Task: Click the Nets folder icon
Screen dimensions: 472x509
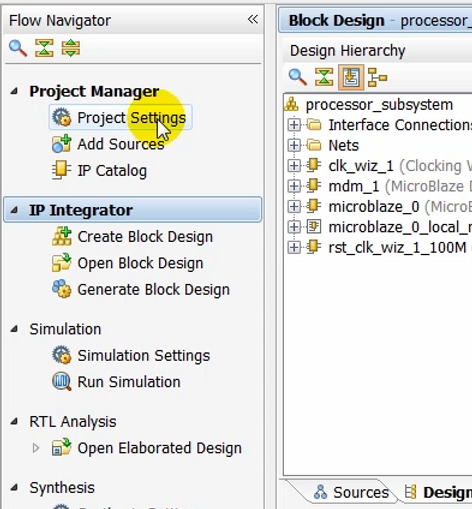Action: [x=314, y=145]
